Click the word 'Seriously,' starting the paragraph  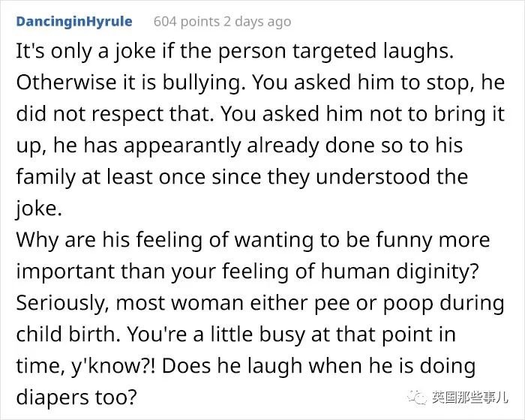(63, 303)
